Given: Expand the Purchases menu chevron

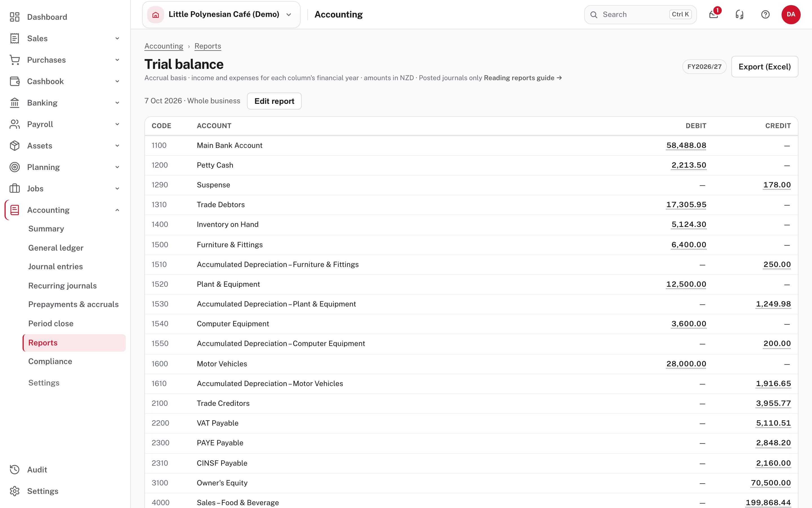Looking at the screenshot, I should [117, 60].
